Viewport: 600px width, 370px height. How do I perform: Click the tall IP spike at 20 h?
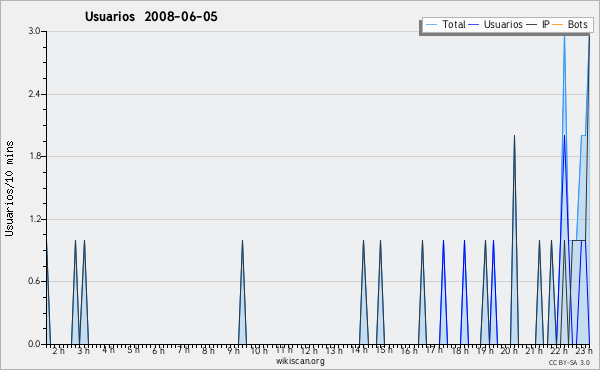[x=514, y=240]
